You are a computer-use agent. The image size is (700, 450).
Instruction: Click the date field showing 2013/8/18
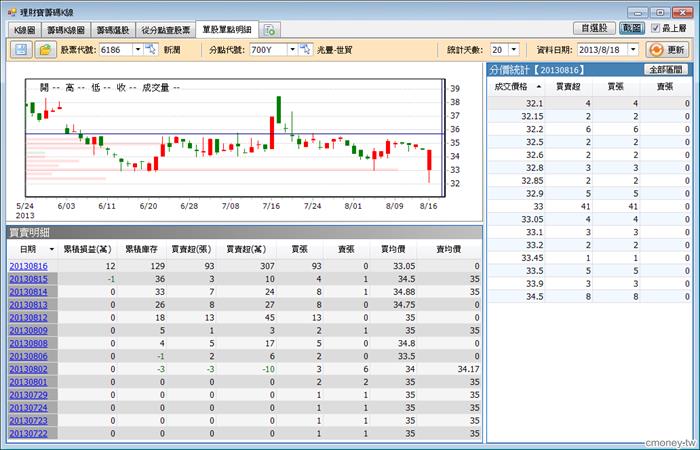coord(602,50)
